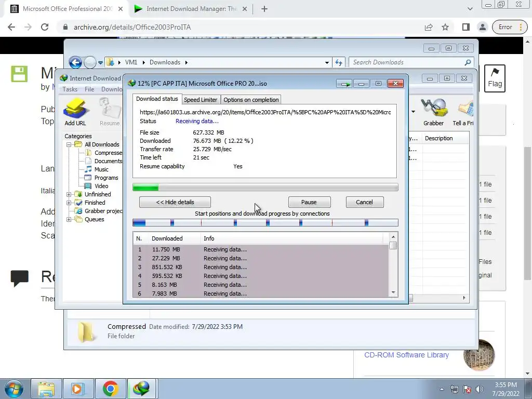Viewport: 532px width, 399px height.
Task: Expand the Unfinished category node
Action: pyautogui.click(x=69, y=194)
